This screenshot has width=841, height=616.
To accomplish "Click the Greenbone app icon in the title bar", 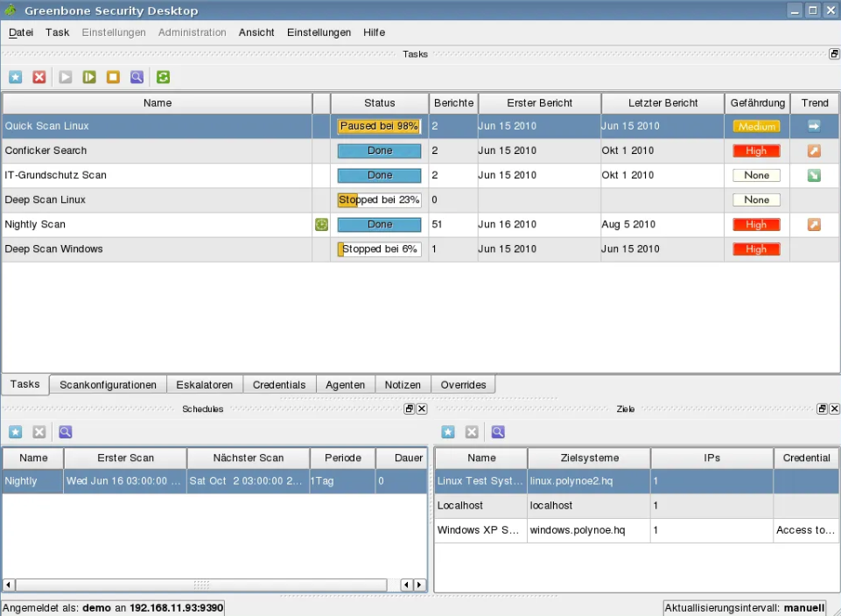I will pyautogui.click(x=11, y=10).
